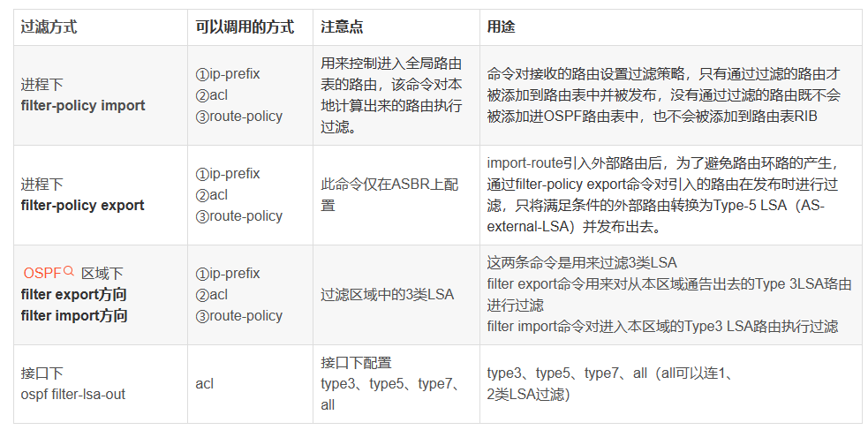
Task: Select the 用途 column header
Action: (x=501, y=27)
